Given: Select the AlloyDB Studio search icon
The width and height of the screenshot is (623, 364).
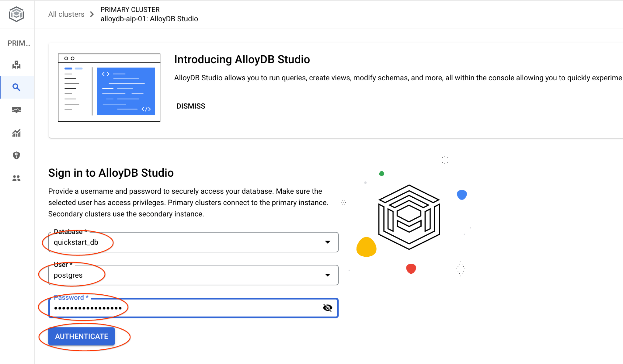Looking at the screenshot, I should pos(16,87).
